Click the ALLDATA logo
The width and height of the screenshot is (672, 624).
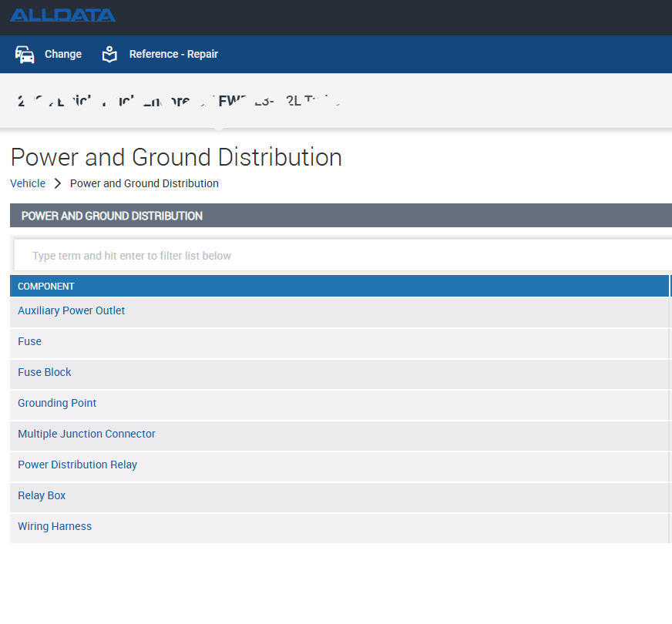pyautogui.click(x=62, y=15)
